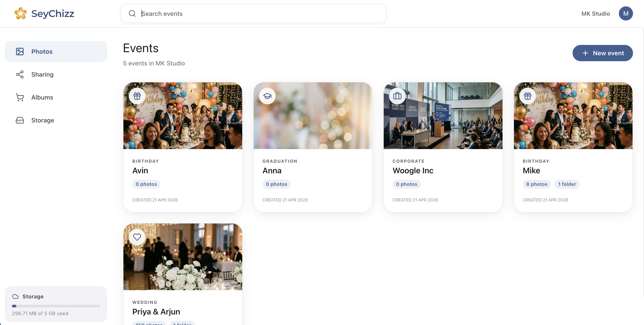Click the Albums icon in the sidebar
The height and width of the screenshot is (325, 644).
pos(20,97)
